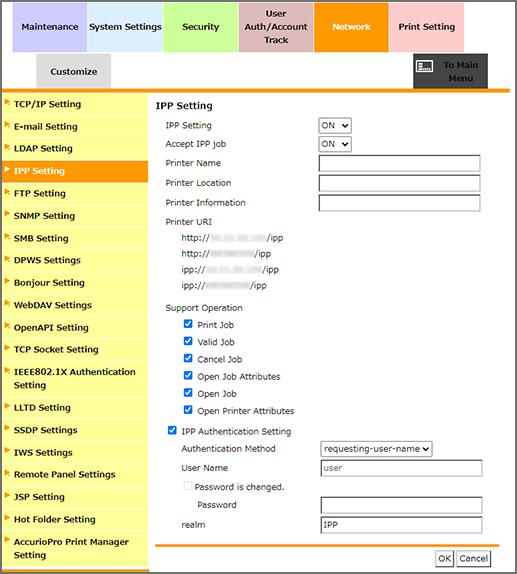Open the Maintenance tab
This screenshot has height=574, width=517.
tap(50, 27)
